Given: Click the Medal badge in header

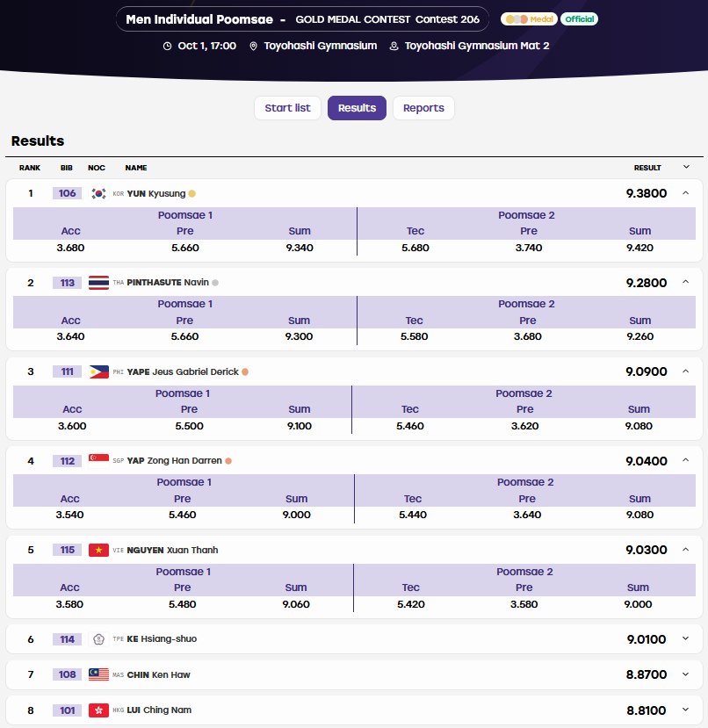Looking at the screenshot, I should pyautogui.click(x=529, y=19).
